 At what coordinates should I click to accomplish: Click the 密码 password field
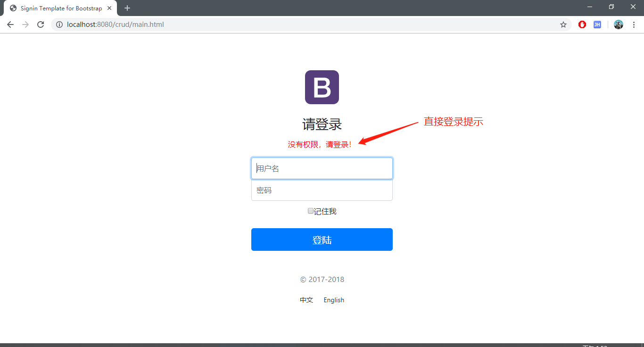pyautogui.click(x=322, y=190)
